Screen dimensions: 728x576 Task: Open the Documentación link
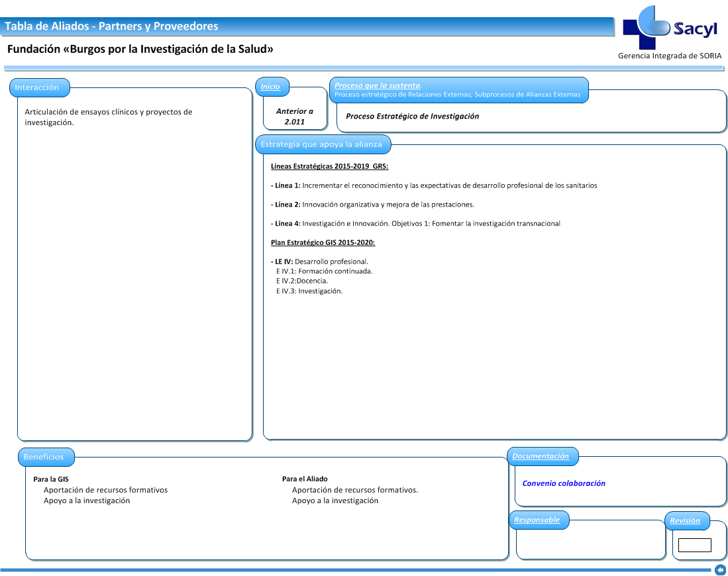pos(541,456)
